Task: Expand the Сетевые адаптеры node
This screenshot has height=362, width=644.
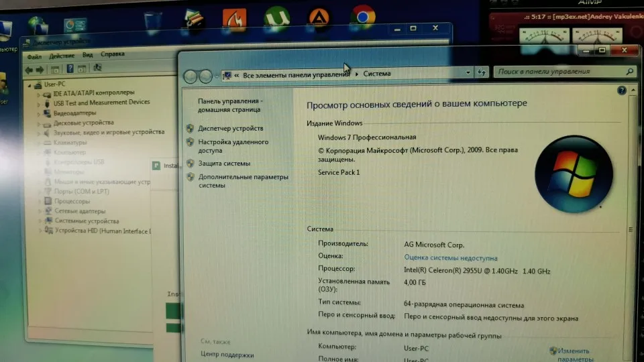Action: click(x=40, y=211)
